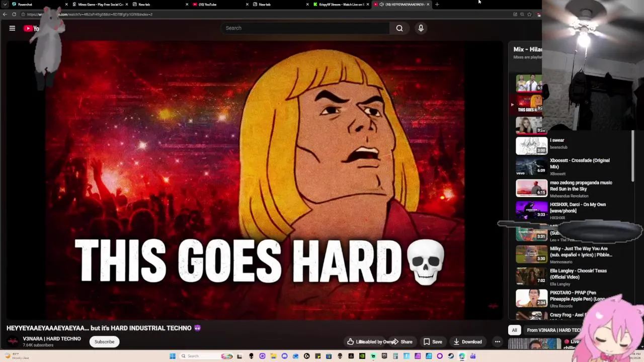Image resolution: width=644 pixels, height=362 pixels.
Task: Open more actions three-dot menu
Action: [497, 342]
